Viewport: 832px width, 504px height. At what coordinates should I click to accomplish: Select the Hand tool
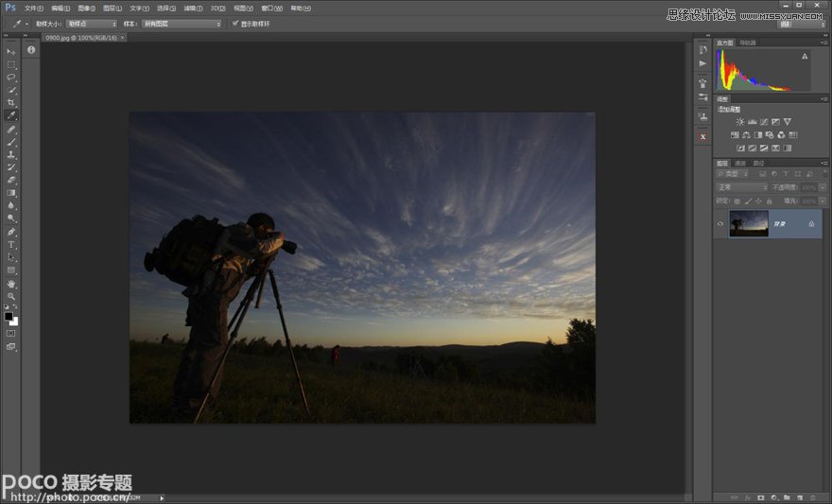click(11, 283)
